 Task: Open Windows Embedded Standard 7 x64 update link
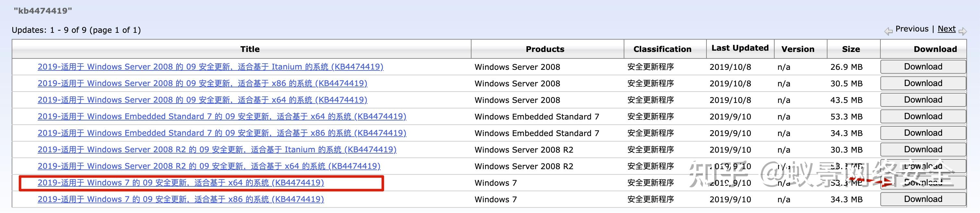222,116
